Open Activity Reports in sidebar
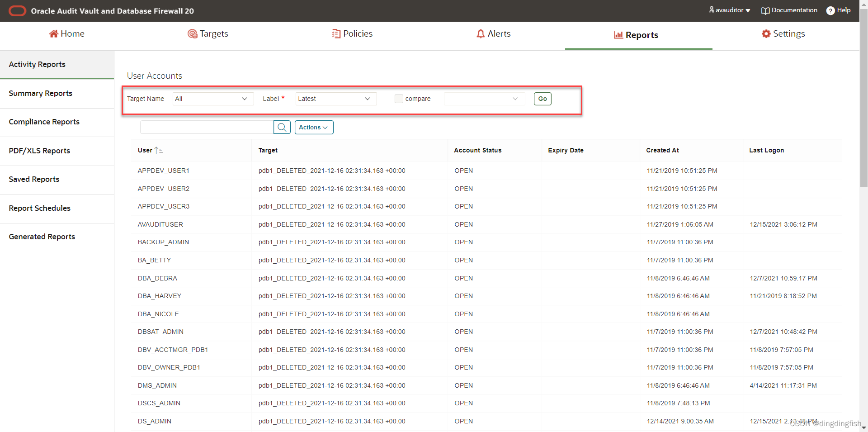Viewport: 868px width, 432px height. (57, 64)
